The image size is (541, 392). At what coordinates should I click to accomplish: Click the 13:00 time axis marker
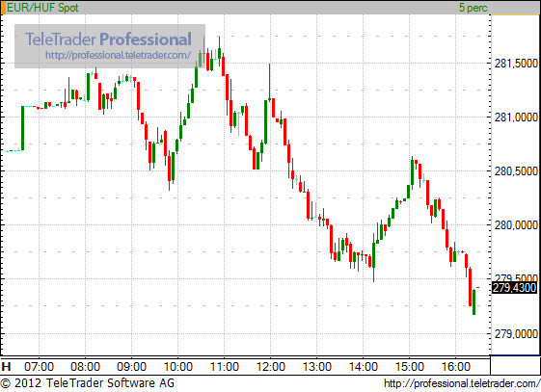(316, 367)
